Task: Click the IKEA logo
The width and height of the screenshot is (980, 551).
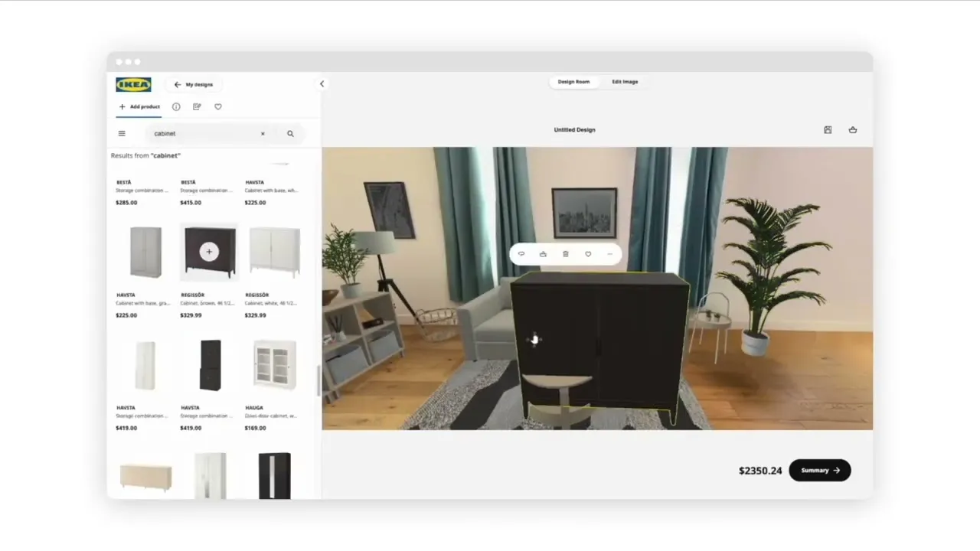Action: [x=132, y=84]
